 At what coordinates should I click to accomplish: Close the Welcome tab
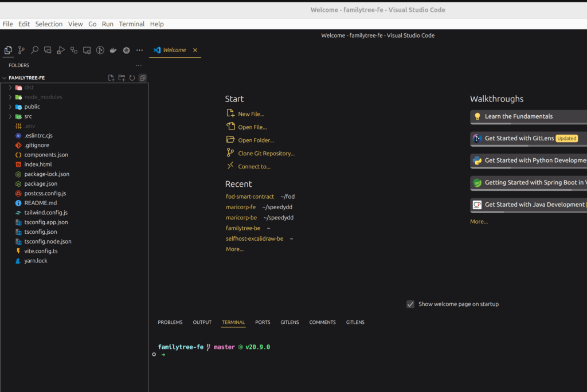(x=195, y=50)
